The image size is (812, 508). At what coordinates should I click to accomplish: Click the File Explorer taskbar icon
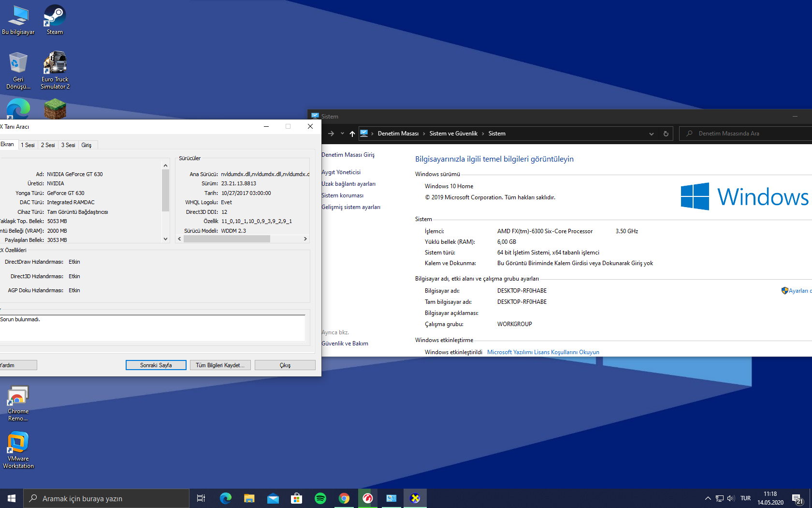pos(249,498)
